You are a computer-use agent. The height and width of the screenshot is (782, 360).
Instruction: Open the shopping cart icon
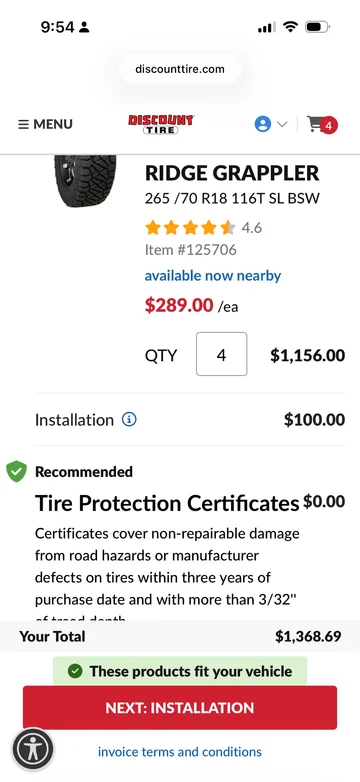pyautogui.click(x=315, y=124)
